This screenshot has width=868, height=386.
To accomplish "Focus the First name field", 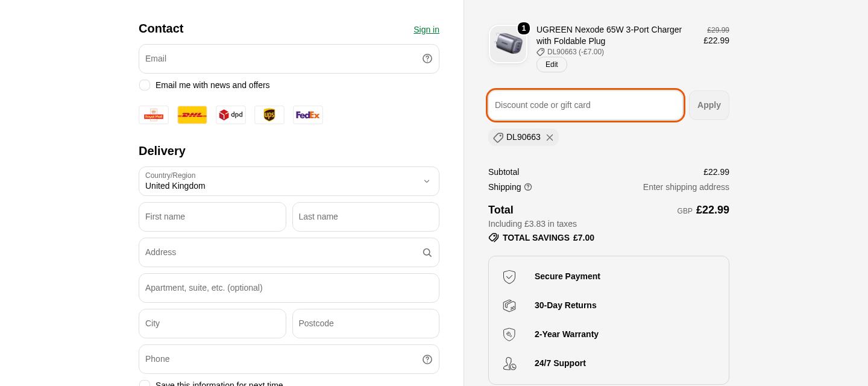I will pos(212,217).
